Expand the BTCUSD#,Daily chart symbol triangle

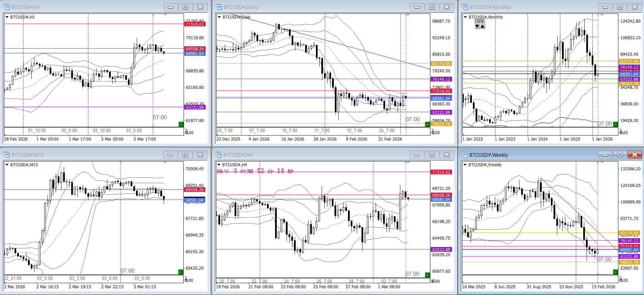click(219, 17)
